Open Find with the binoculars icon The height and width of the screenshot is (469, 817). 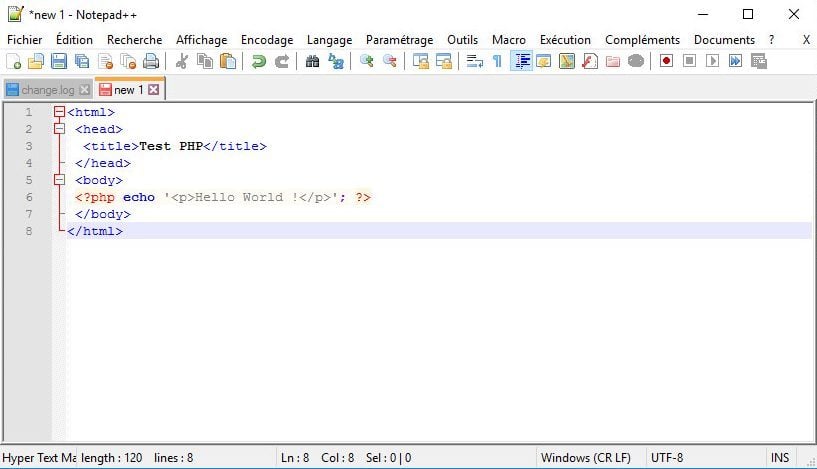(312, 61)
